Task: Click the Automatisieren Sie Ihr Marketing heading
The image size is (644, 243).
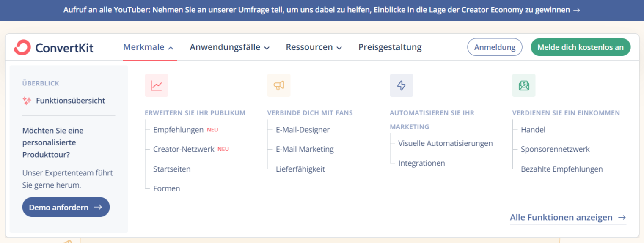Action: pyautogui.click(x=432, y=120)
